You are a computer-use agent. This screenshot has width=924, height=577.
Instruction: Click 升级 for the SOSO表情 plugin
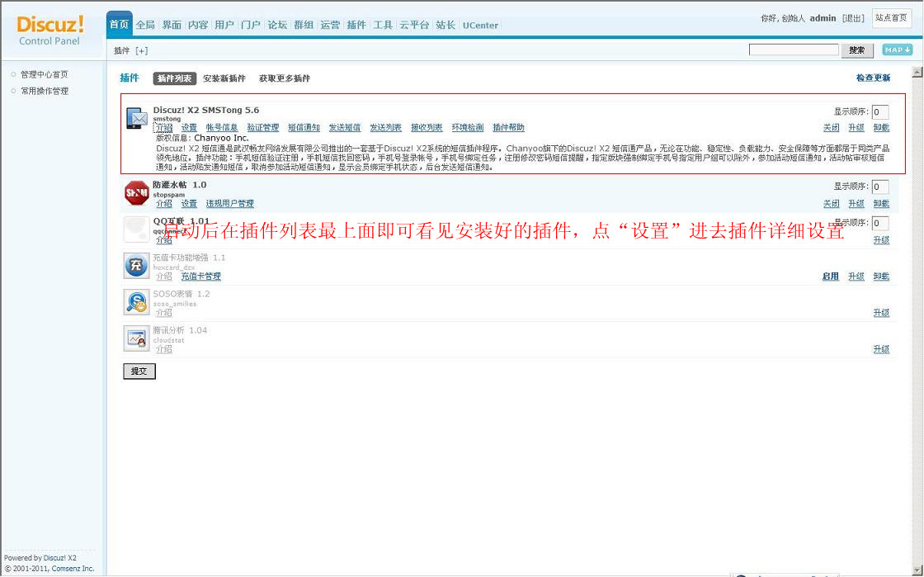pos(882,312)
